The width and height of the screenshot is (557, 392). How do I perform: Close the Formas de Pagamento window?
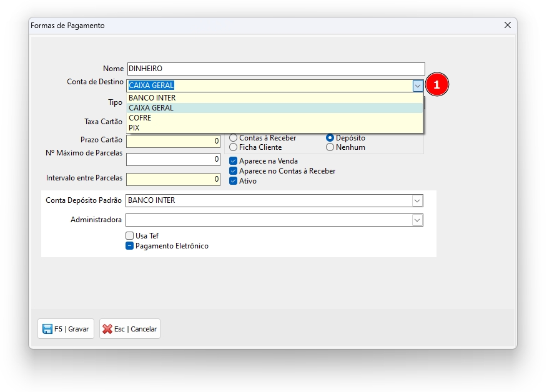[507, 26]
